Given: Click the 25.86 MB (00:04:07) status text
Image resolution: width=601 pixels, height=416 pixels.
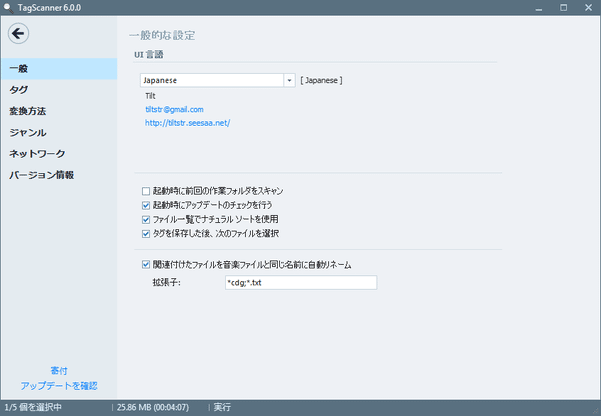Looking at the screenshot, I should tap(153, 407).
